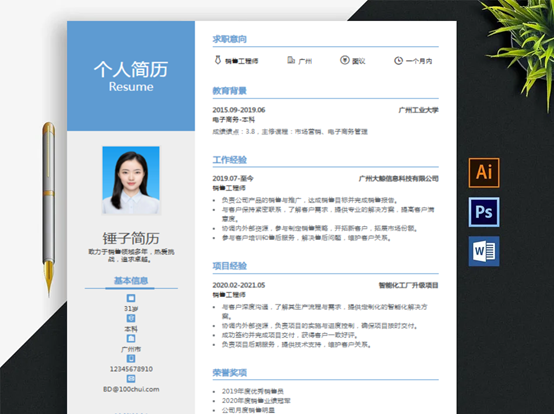
Task: Click project name 智能化工厂升级项目
Action: [408, 285]
